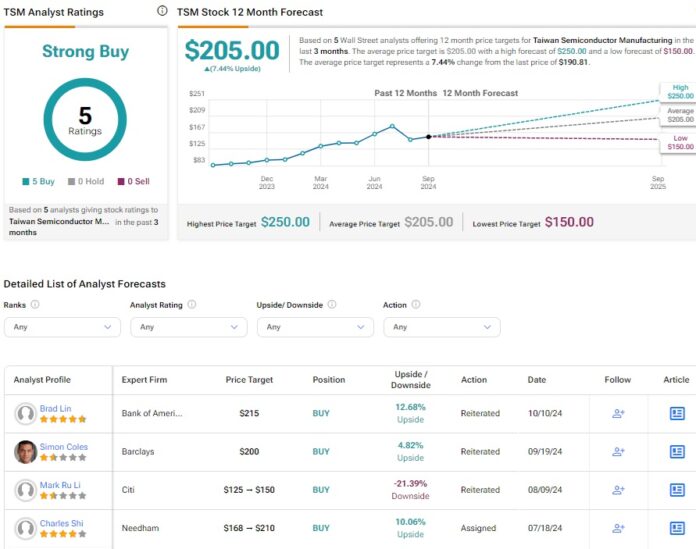Open Brad Lin's article
The image size is (696, 549).
[677, 413]
